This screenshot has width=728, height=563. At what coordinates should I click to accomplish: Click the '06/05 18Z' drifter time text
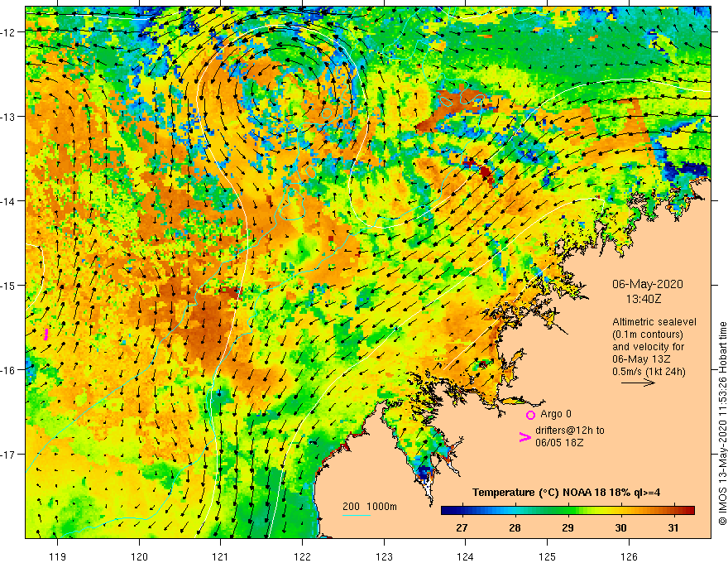[x=559, y=443]
